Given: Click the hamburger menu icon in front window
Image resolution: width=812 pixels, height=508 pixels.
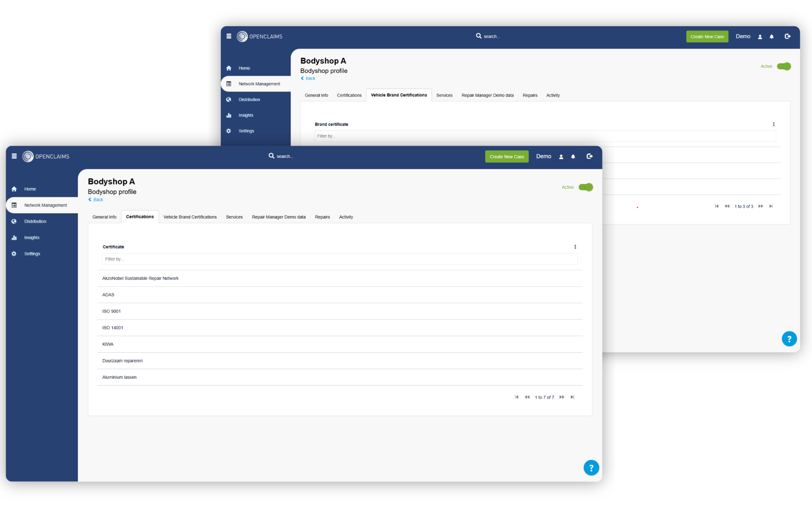Looking at the screenshot, I should point(14,156).
